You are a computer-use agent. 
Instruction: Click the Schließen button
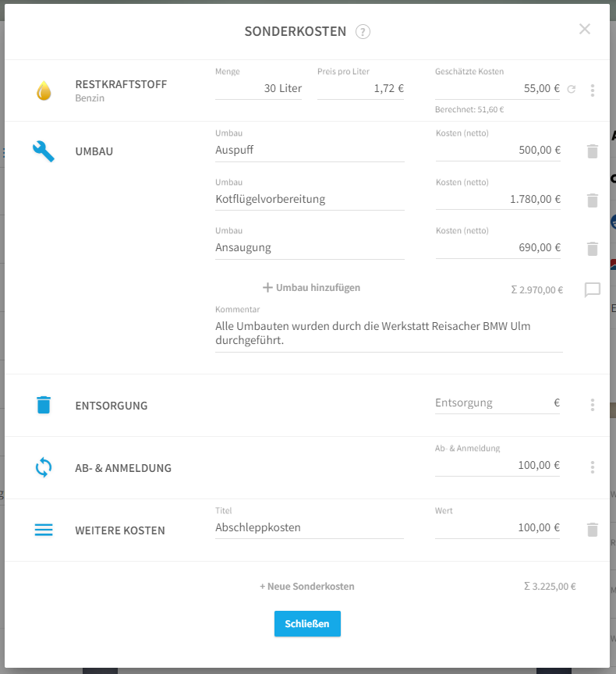[x=307, y=624]
